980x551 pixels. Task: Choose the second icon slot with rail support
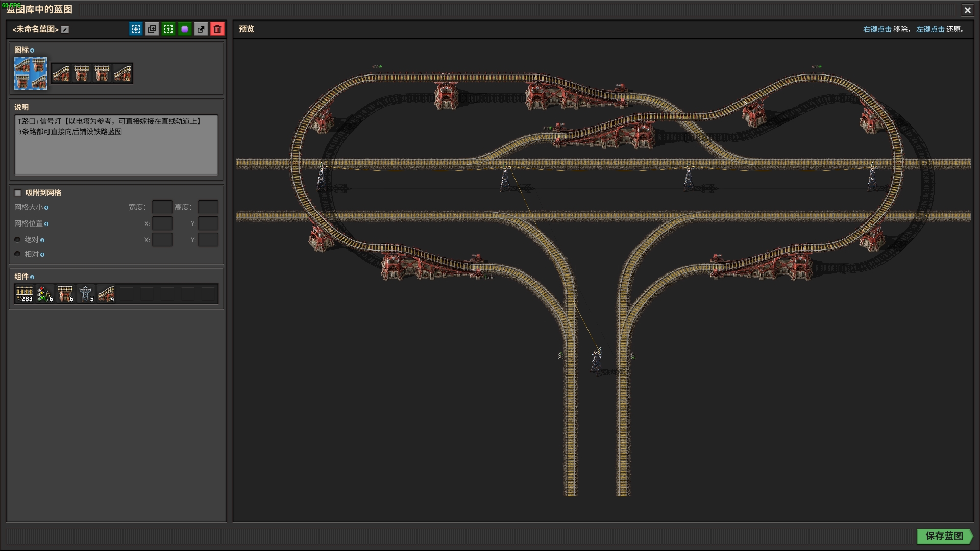click(82, 73)
